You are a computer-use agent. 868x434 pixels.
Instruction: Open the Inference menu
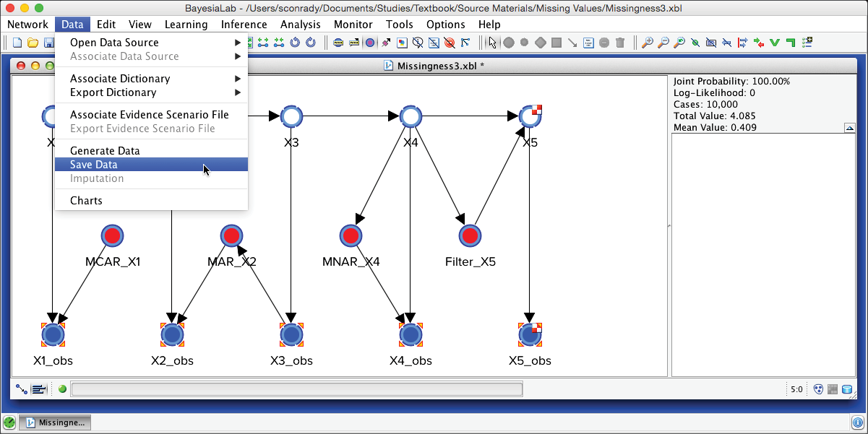pos(244,25)
